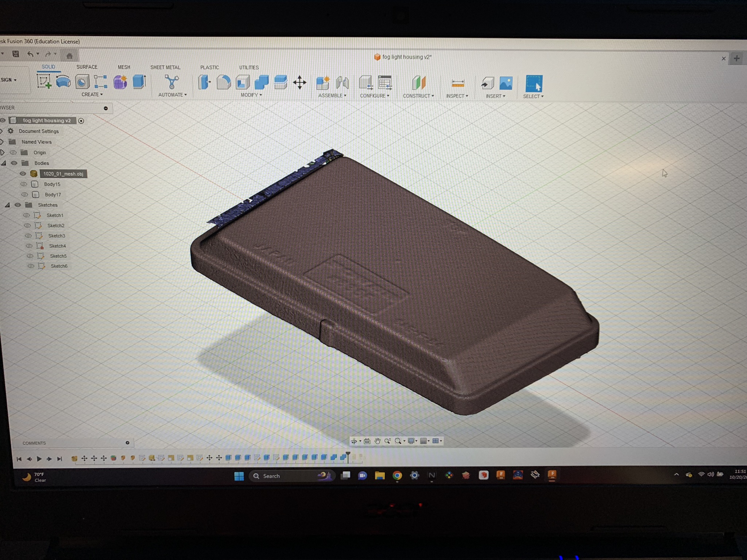Image resolution: width=747 pixels, height=560 pixels.
Task: Open the MODIFY dropdown menu
Action: click(251, 95)
